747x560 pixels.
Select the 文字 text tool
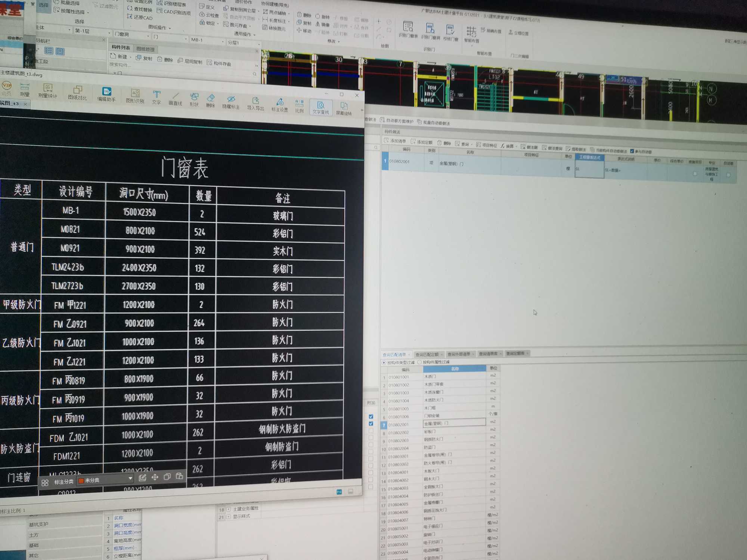pyautogui.click(x=156, y=97)
